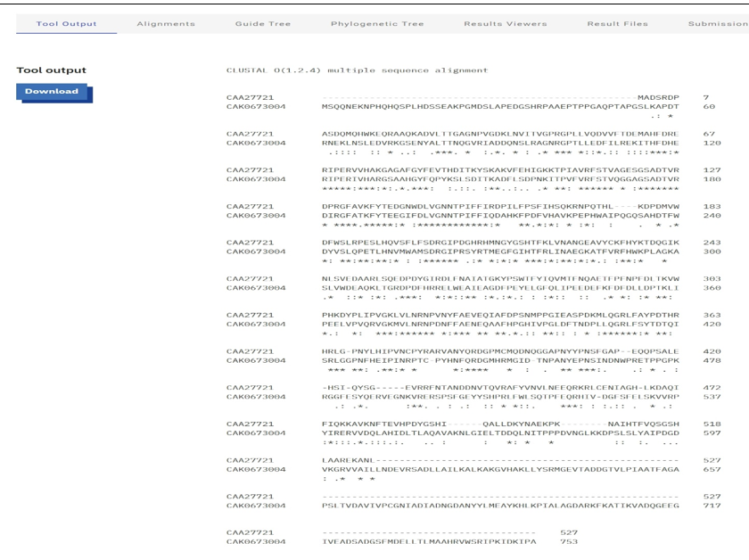The height and width of the screenshot is (560, 749).
Task: Select the sequence line starting VKGRVVAILL
Action: pos(500,469)
